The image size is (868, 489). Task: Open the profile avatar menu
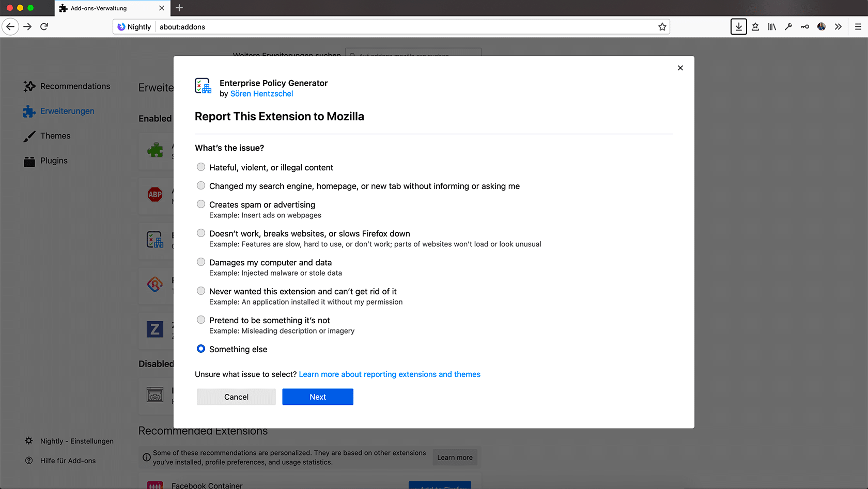(x=822, y=27)
